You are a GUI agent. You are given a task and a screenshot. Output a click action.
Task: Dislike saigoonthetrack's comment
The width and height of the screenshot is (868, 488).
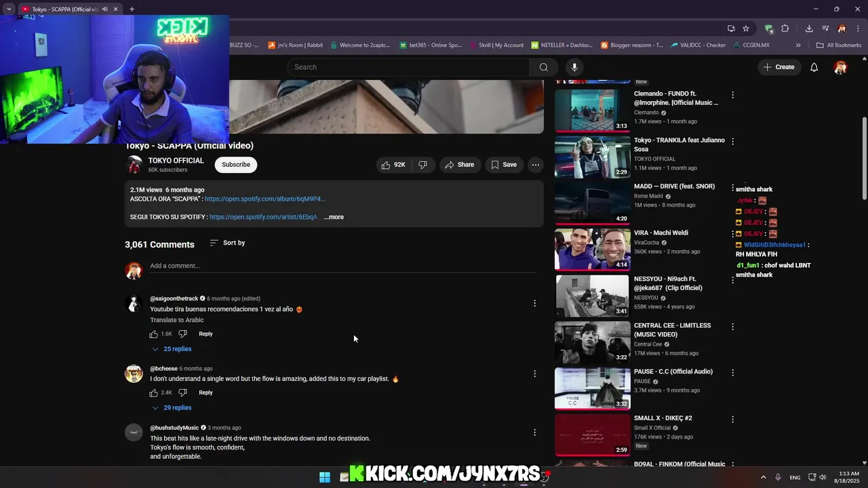[182, 334]
